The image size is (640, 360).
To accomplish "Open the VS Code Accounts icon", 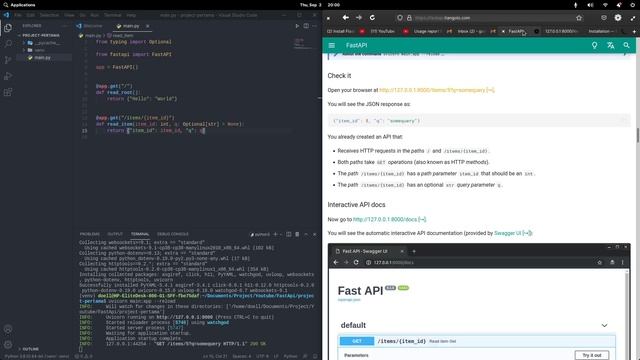I will coord(8,329).
